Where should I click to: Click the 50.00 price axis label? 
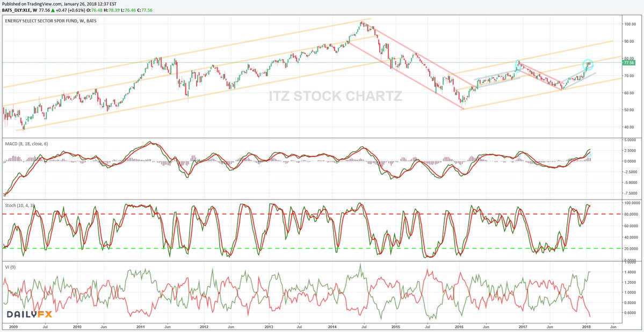tap(629, 110)
